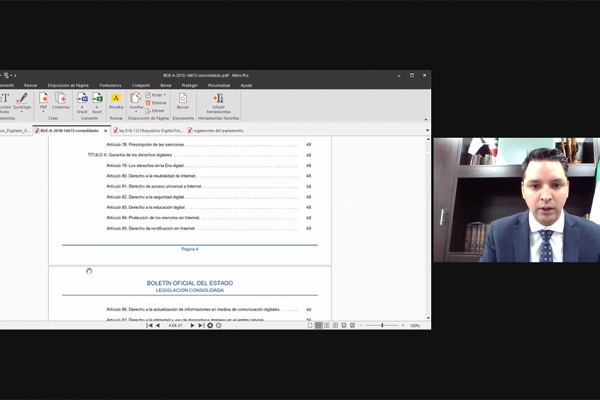Viewport: 600px width, 400px height.
Task: Open the Buscar search tool
Action: 183,101
